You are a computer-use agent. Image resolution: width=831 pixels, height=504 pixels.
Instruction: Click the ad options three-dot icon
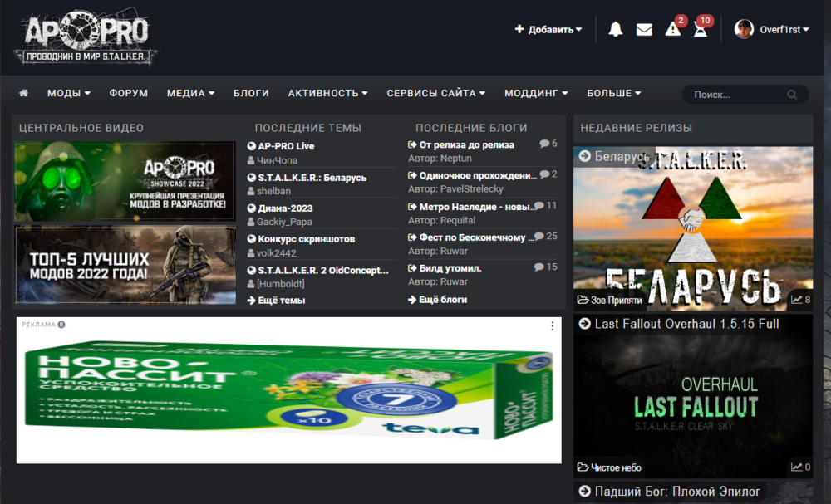click(553, 325)
